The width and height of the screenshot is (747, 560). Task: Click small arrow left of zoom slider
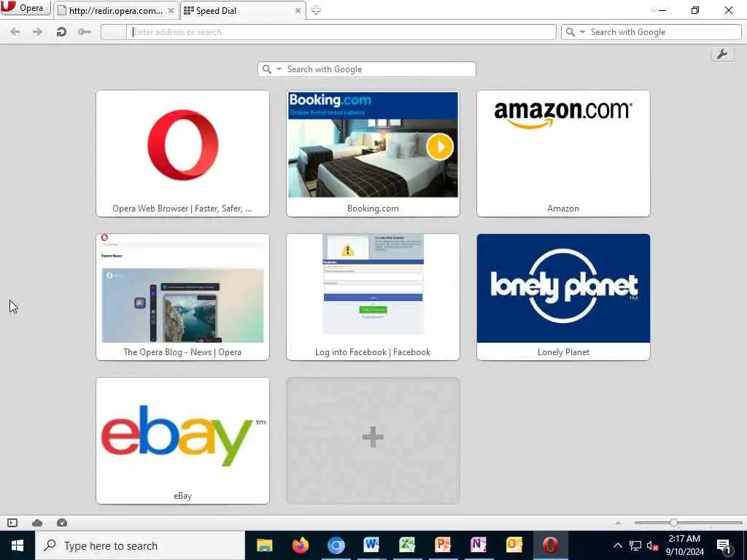[x=618, y=523]
